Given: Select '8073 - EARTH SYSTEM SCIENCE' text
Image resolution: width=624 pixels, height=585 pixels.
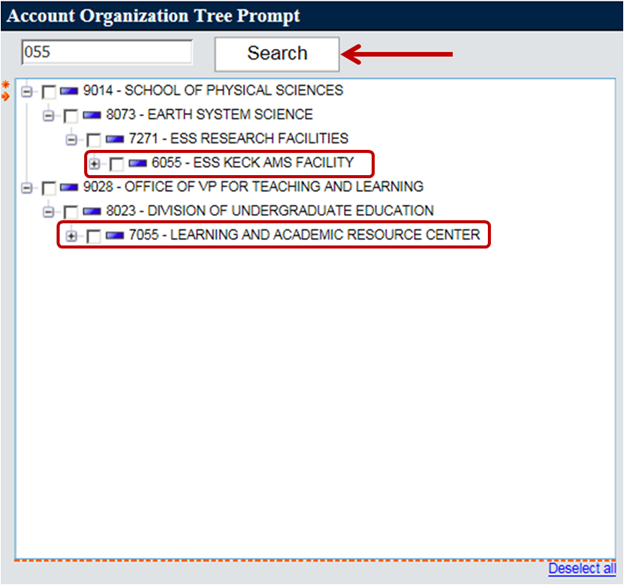Looking at the screenshot, I should [x=209, y=115].
